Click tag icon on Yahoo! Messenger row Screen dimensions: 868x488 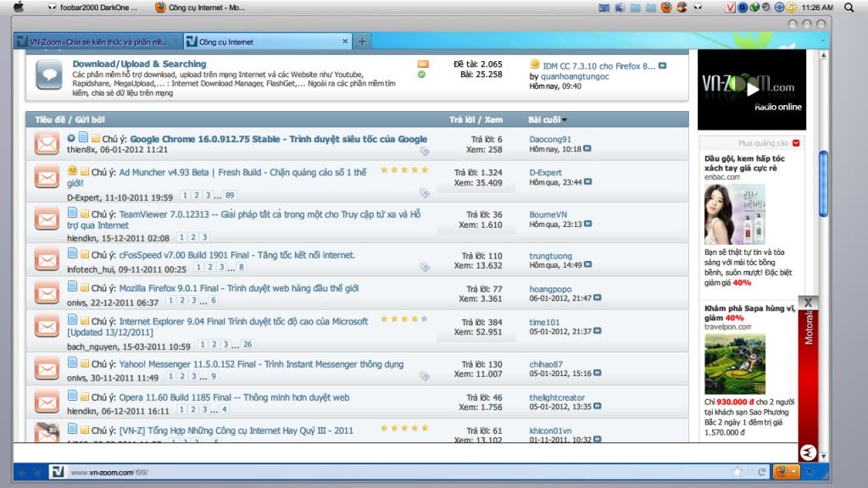click(x=424, y=376)
